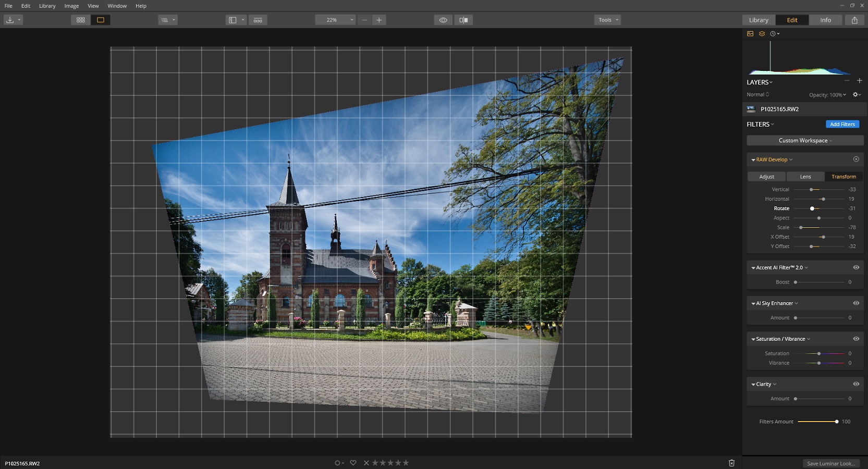Viewport: 868px width, 469px height.
Task: Click the Rotate slider handle
Action: (812, 208)
